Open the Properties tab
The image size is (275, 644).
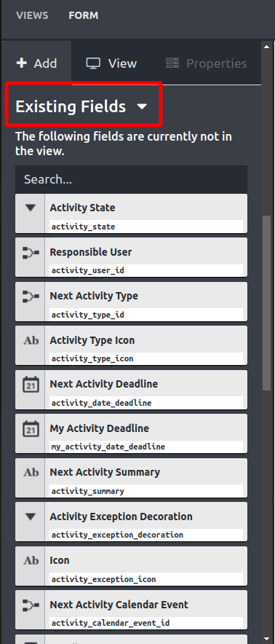pyautogui.click(x=206, y=63)
